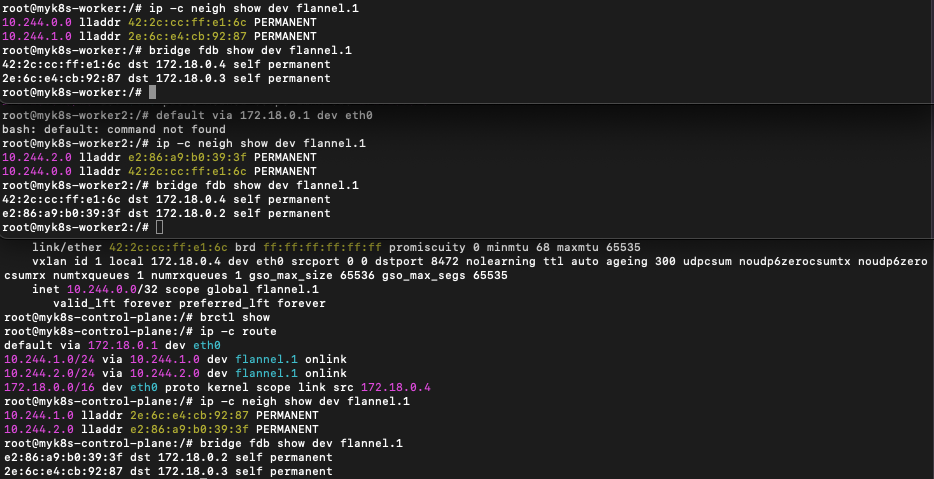Click MAC 42:2c:cc:ff:e1:6c in myk8s-worker2 neigh output
This screenshot has height=479, width=934.
click(188, 172)
